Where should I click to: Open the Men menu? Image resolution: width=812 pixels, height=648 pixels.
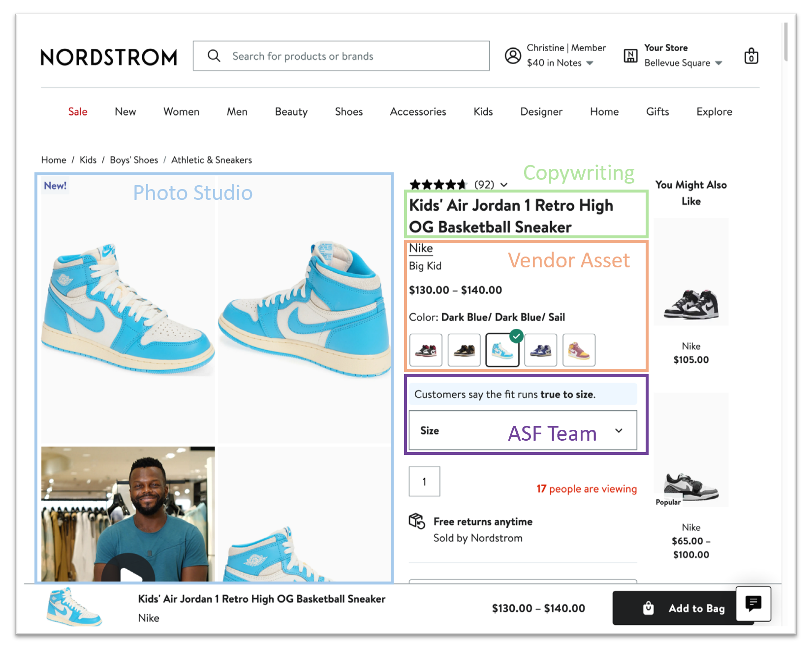237,112
